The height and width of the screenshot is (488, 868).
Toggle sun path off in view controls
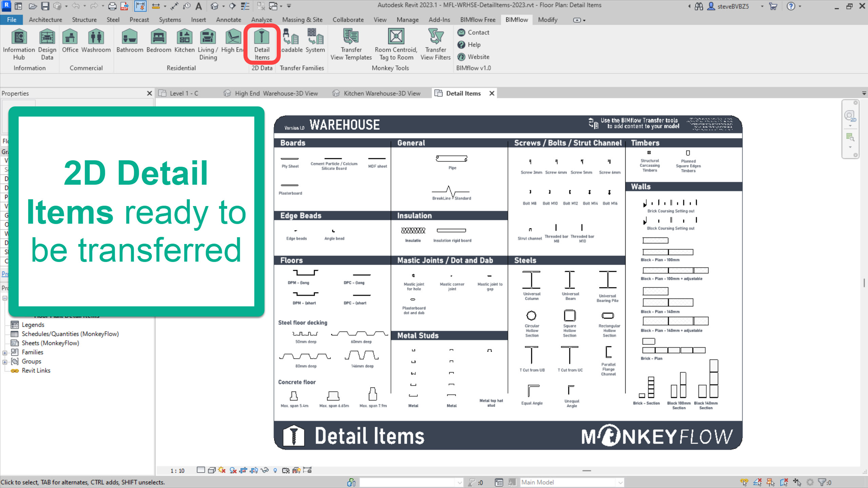(x=222, y=470)
